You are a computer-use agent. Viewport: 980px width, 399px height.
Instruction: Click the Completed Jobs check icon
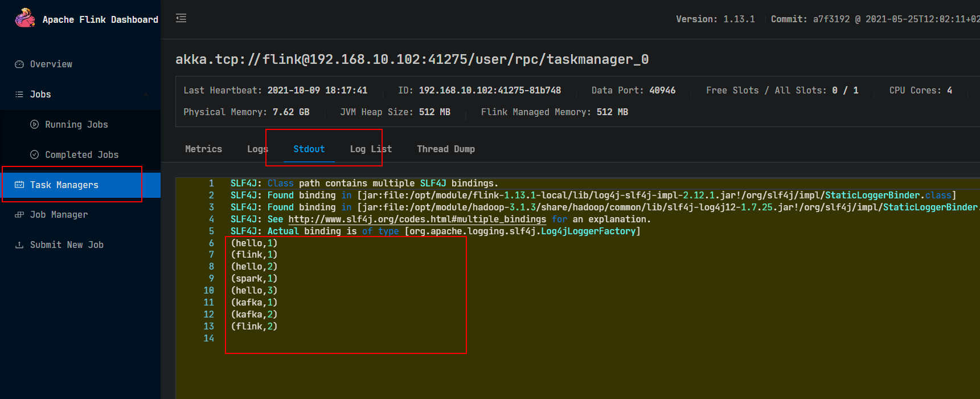[34, 154]
